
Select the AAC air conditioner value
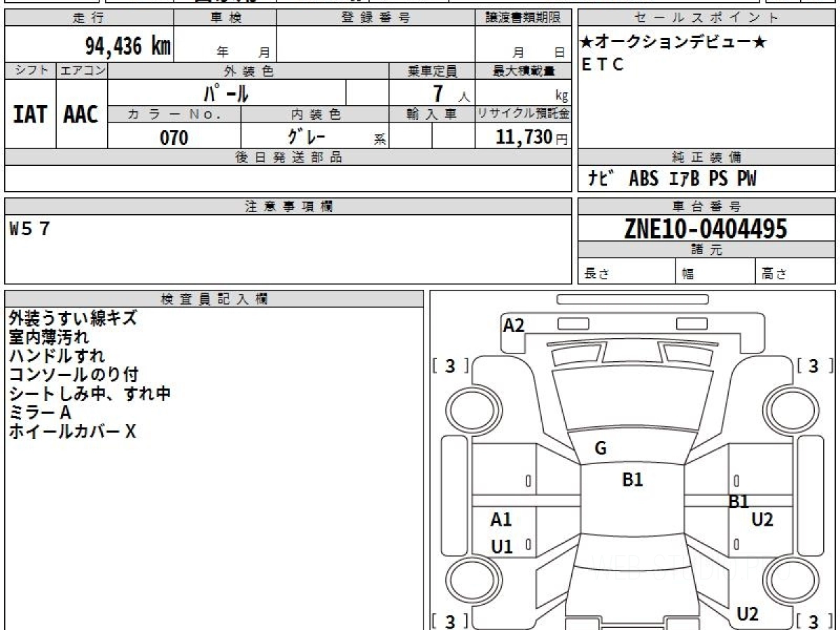click(x=81, y=114)
